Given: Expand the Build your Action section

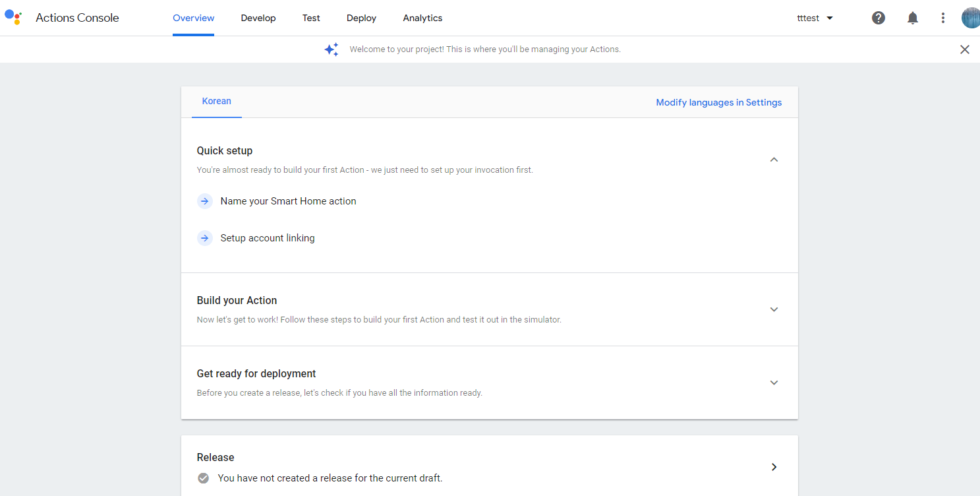Looking at the screenshot, I should [x=774, y=309].
